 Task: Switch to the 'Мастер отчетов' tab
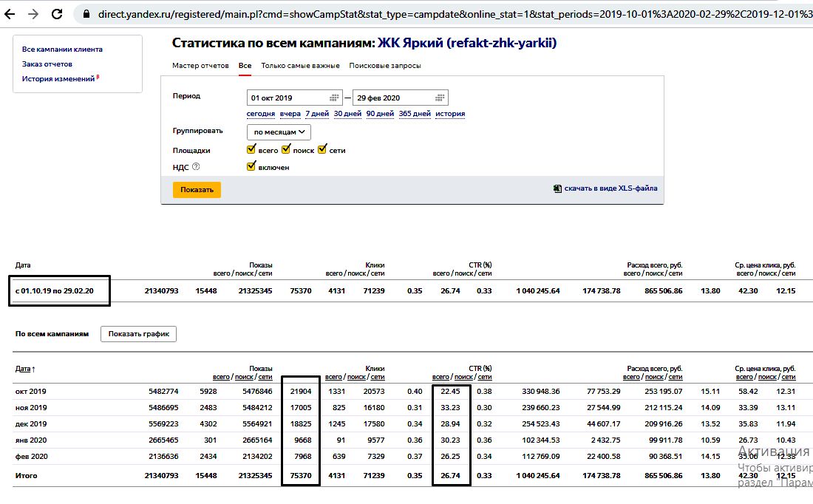click(200, 66)
